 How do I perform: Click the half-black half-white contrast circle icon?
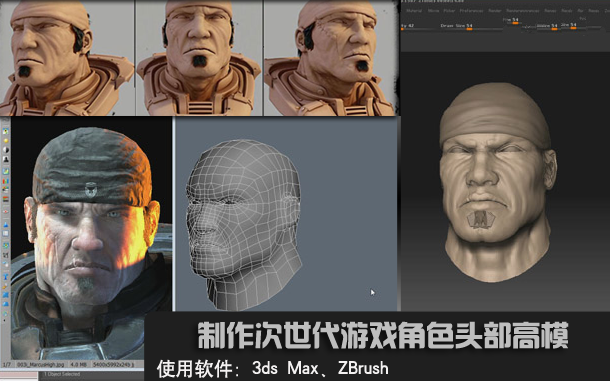click(6, 150)
